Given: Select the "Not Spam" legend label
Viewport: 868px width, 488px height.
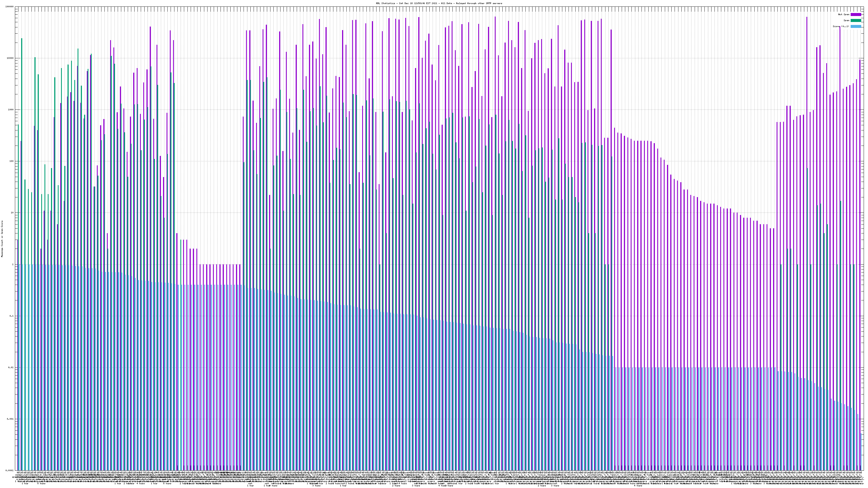Looking at the screenshot, I should (844, 14).
